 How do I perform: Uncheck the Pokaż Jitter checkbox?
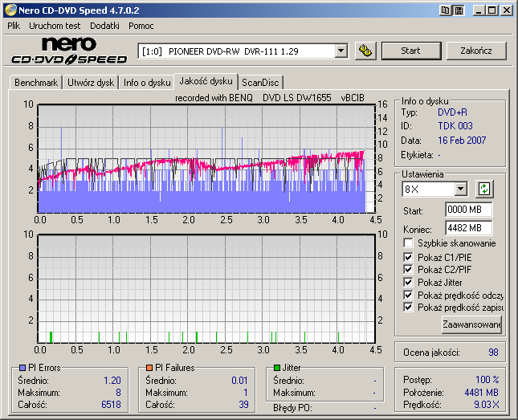(408, 282)
